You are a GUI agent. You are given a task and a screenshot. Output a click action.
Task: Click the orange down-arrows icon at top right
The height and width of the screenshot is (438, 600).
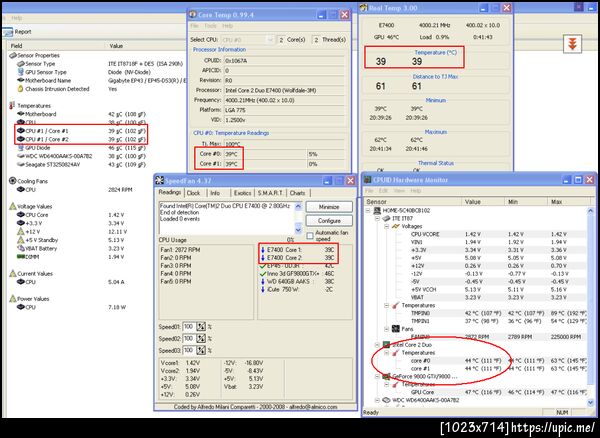pos(572,44)
